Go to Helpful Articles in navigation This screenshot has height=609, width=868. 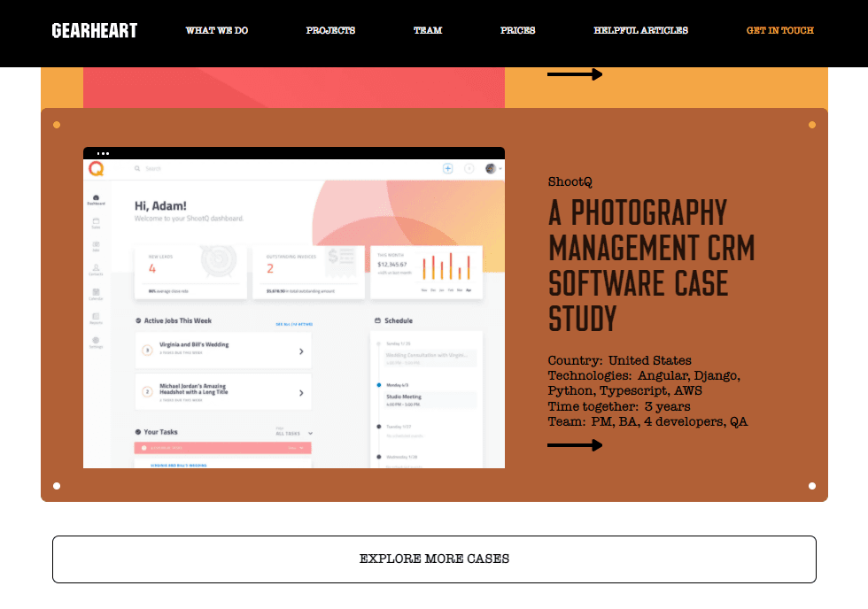pyautogui.click(x=640, y=31)
